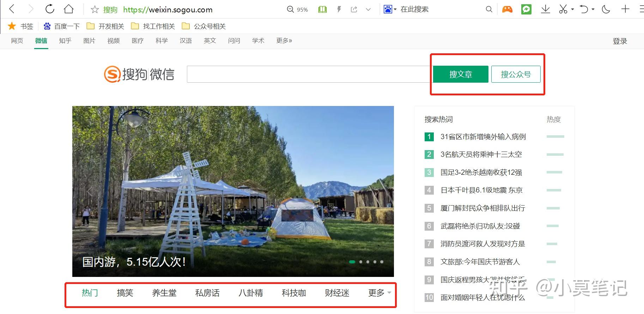The width and height of the screenshot is (644, 314).
Task: Reload the page with the refresh icon
Action: click(x=50, y=9)
